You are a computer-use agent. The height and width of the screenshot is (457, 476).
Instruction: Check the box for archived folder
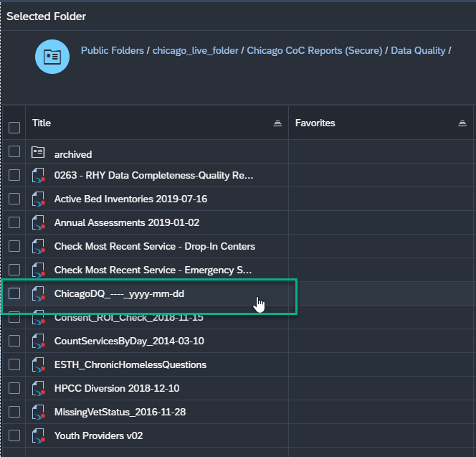(x=14, y=151)
